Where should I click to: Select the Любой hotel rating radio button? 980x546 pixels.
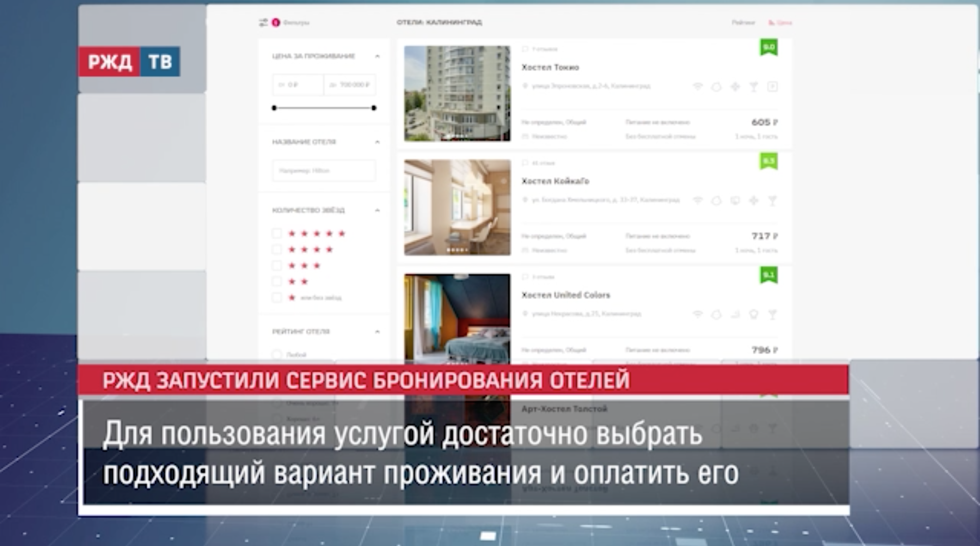277,354
